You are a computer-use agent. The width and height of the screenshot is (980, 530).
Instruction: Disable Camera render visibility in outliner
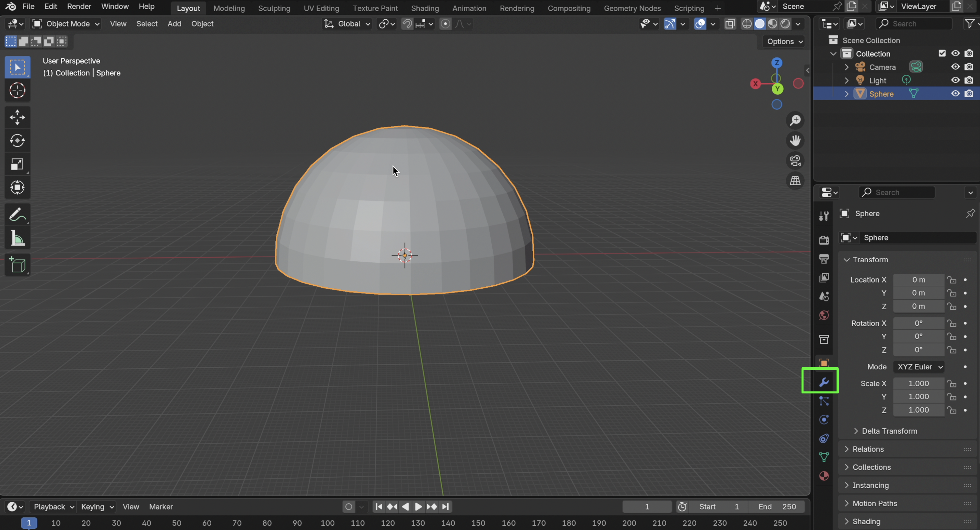pyautogui.click(x=969, y=67)
